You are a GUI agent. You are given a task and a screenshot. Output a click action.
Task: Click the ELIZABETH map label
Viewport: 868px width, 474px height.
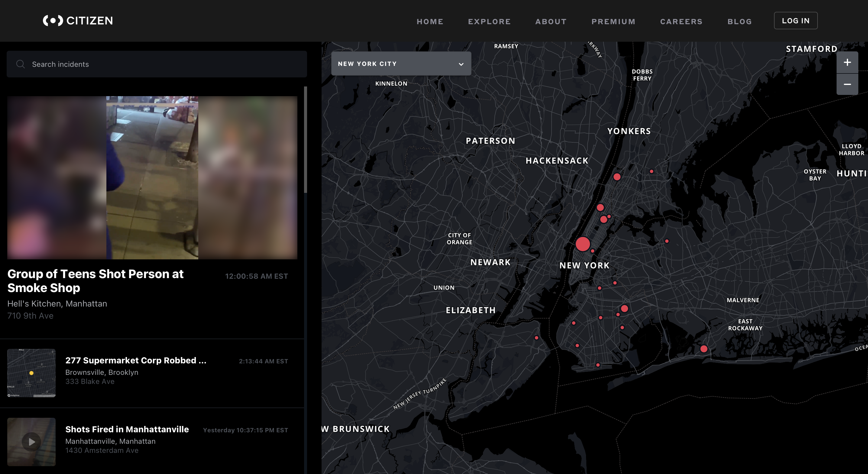pos(471,310)
